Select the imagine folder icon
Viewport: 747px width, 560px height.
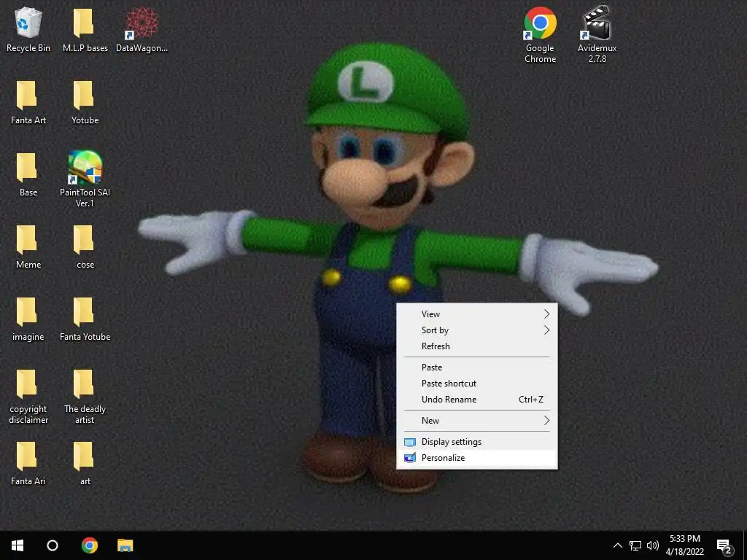(x=28, y=319)
